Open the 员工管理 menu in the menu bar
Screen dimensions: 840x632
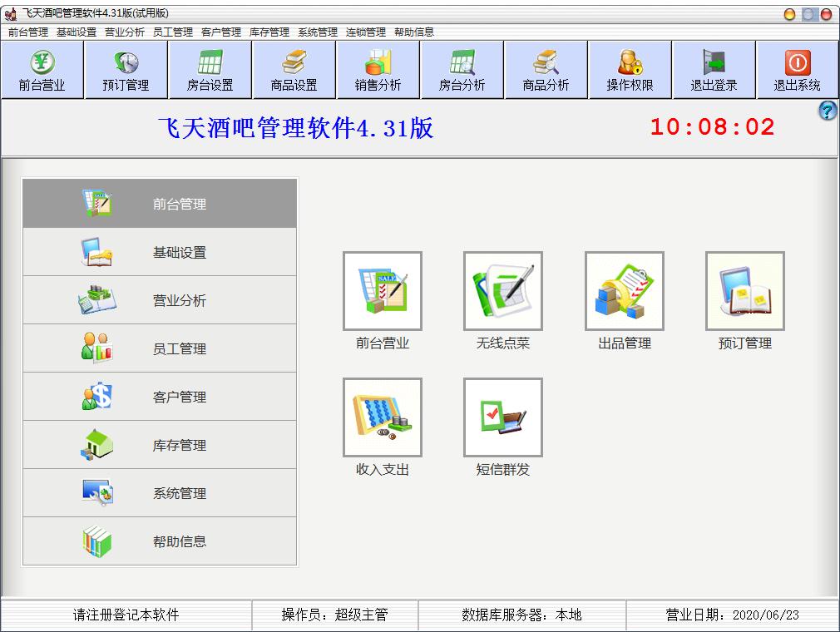[x=173, y=32]
